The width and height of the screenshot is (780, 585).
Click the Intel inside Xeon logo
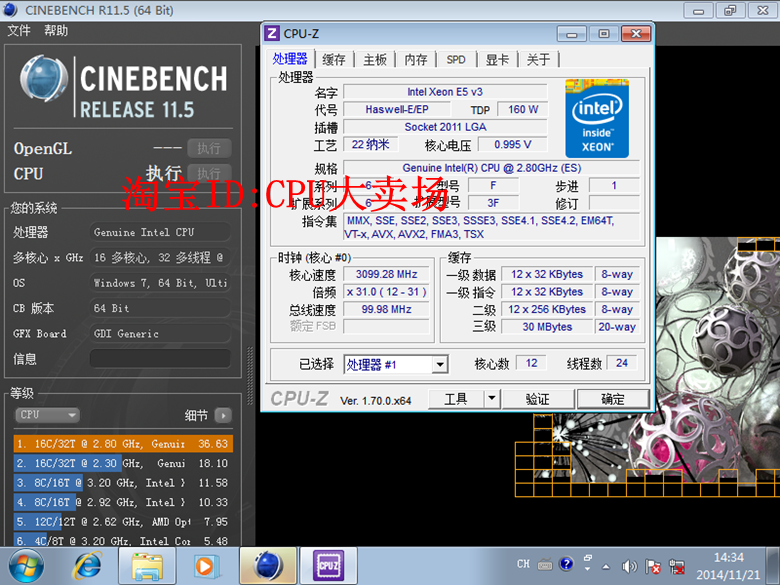pos(597,118)
